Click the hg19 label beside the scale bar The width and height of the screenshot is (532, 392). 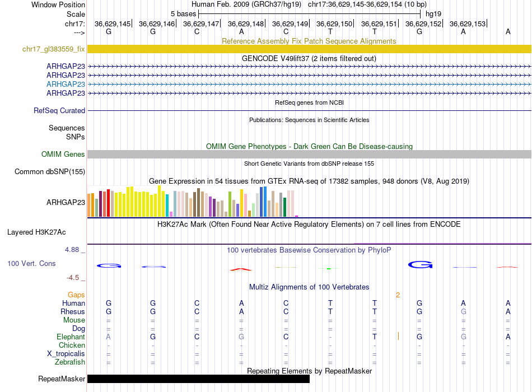[433, 14]
